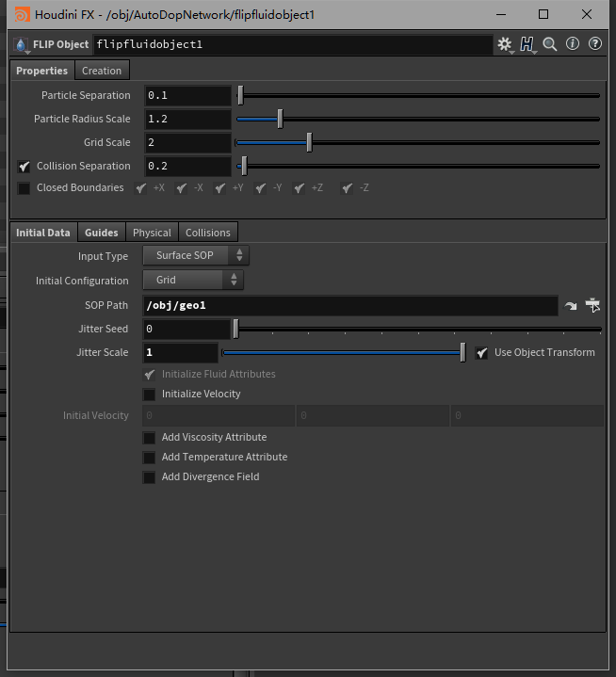
Task: Click the FLIP Object water drop icon
Action: 21,45
